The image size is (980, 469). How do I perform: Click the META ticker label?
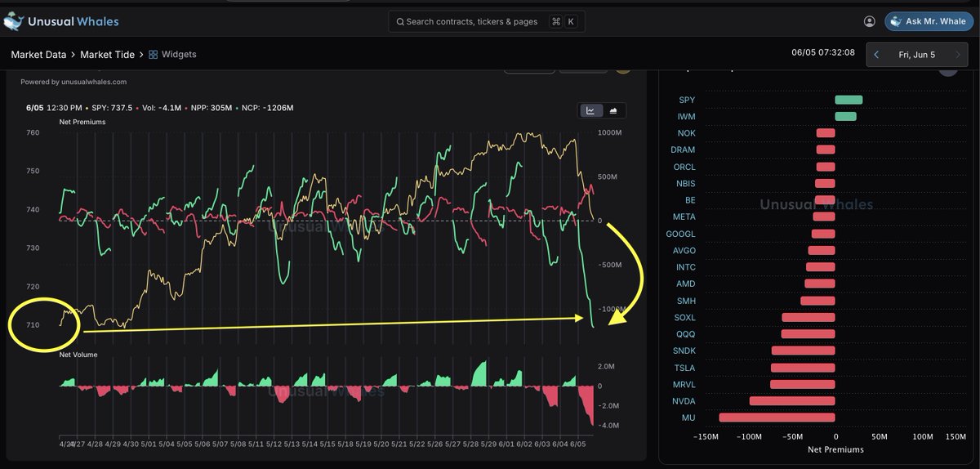pyautogui.click(x=684, y=217)
